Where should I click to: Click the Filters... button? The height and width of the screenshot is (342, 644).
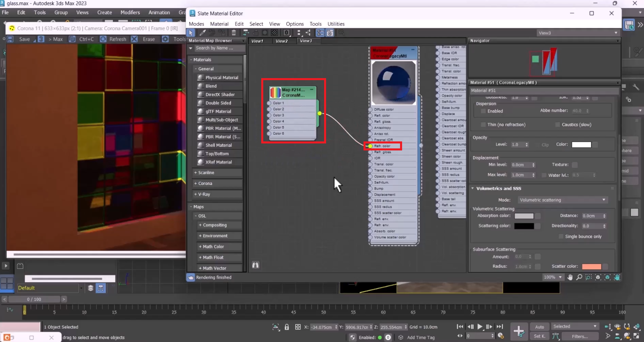click(580, 336)
